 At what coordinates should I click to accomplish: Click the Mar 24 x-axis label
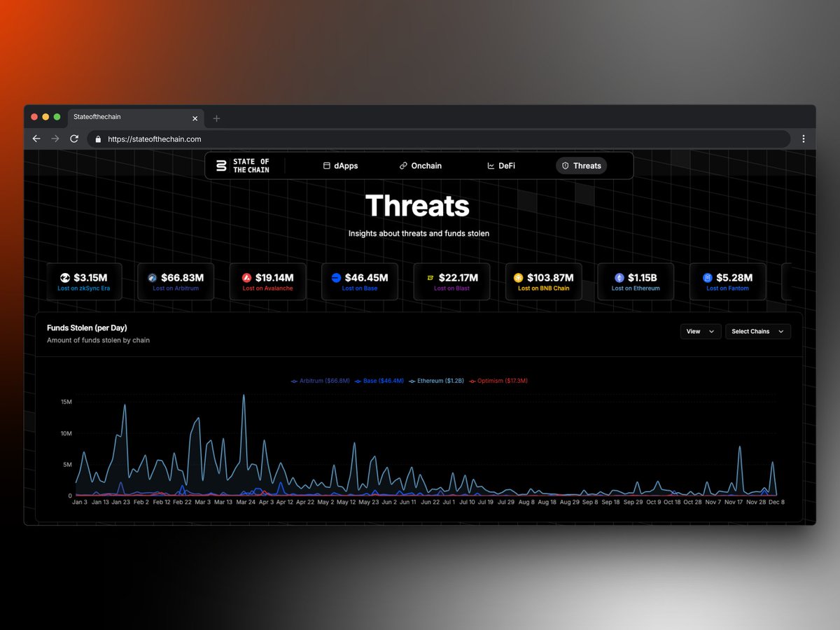pos(245,502)
